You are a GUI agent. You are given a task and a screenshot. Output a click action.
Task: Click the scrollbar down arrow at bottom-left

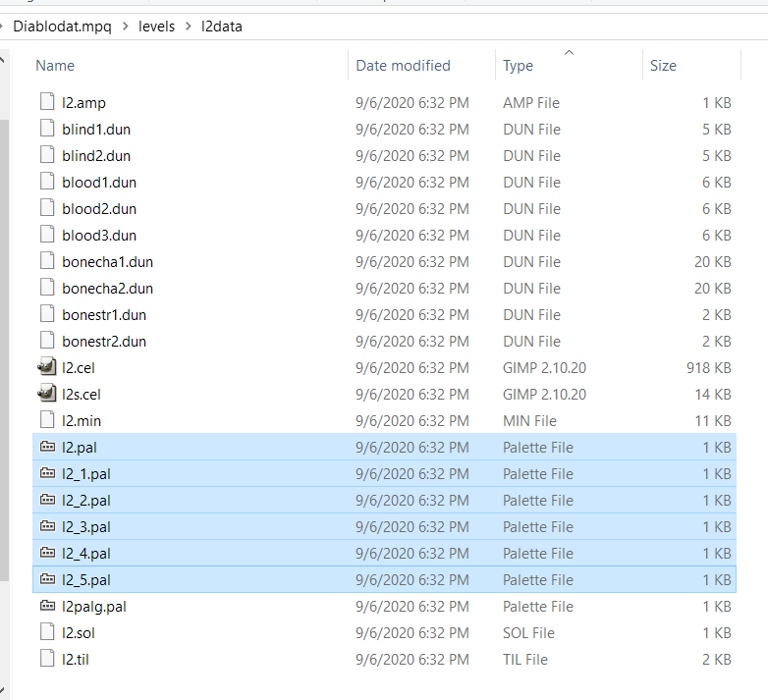pos(3,690)
